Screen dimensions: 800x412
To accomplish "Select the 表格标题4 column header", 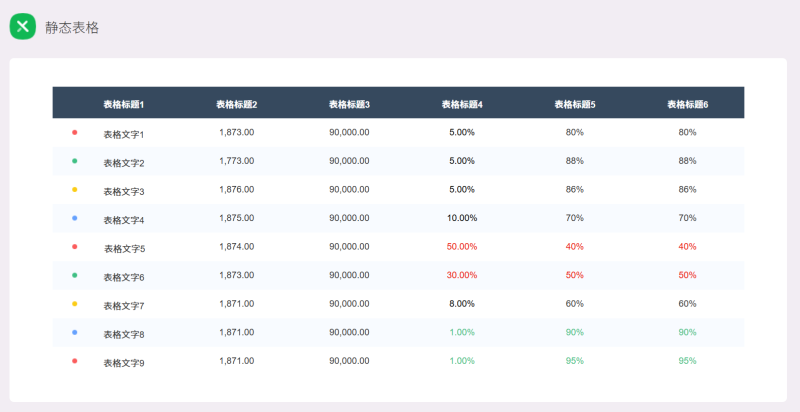I will point(462,104).
